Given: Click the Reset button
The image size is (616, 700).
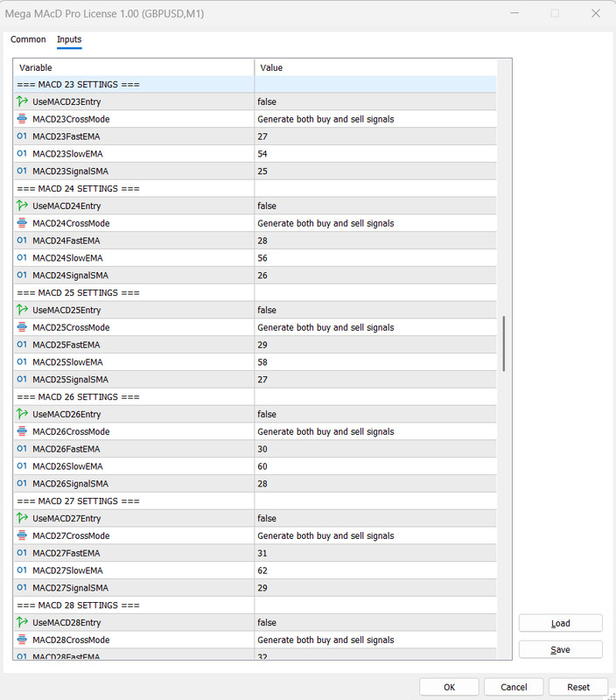Looking at the screenshot, I should [578, 687].
